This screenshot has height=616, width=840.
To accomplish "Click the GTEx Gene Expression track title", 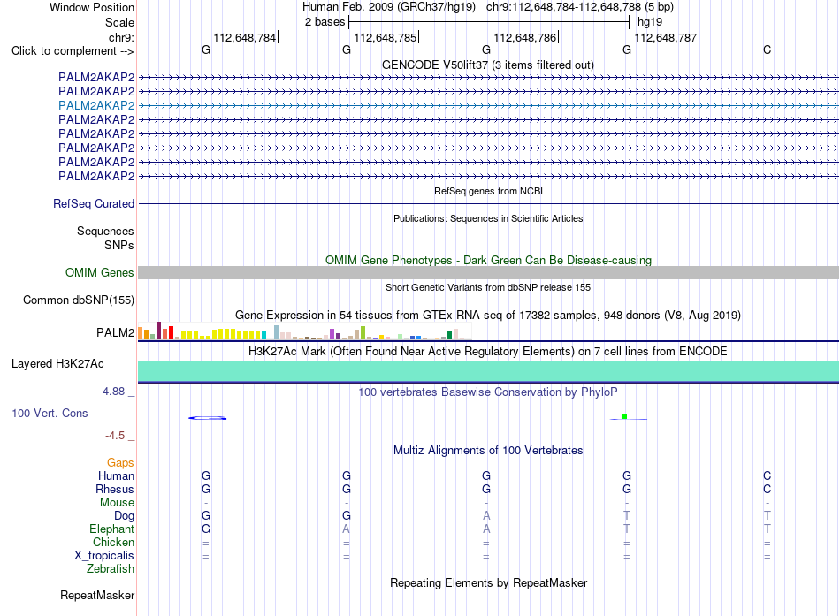I will click(x=488, y=315).
